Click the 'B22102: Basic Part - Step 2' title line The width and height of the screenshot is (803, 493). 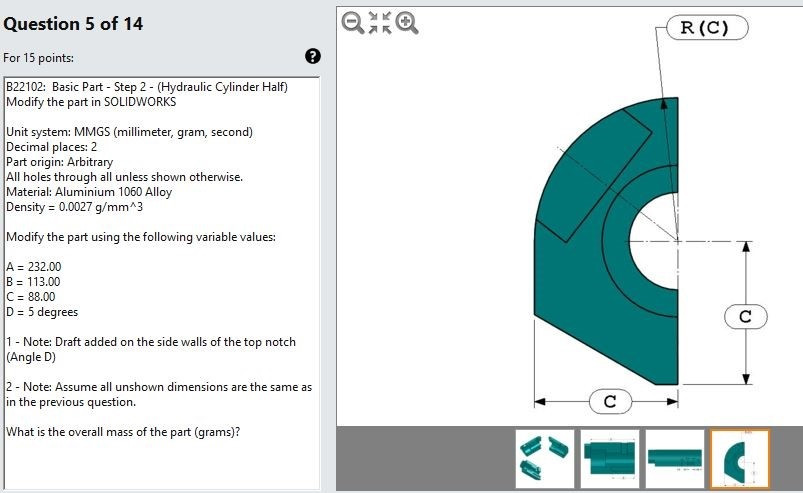click(147, 87)
